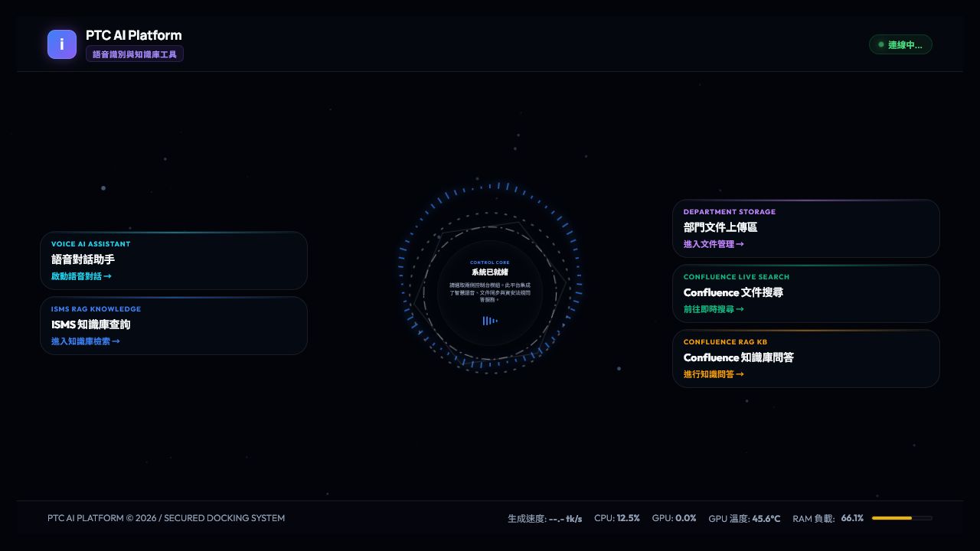
Task: Click the purple PTC AI Platform logo icon
Action: (62, 44)
